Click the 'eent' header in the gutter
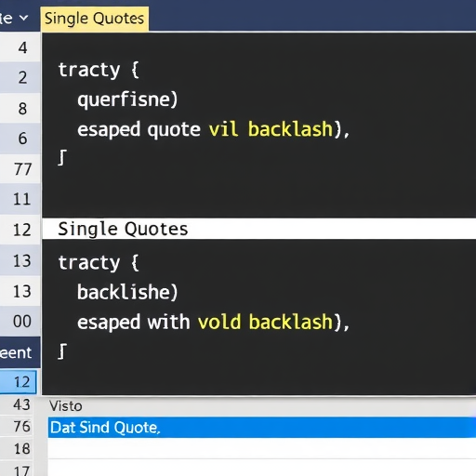The height and width of the screenshot is (476, 476). [x=16, y=353]
